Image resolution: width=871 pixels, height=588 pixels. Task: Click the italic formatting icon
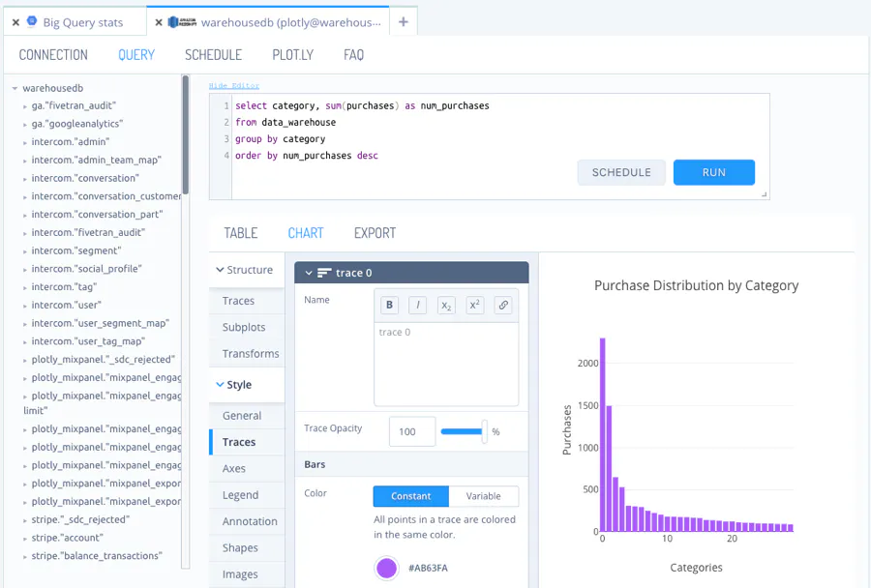pos(418,305)
